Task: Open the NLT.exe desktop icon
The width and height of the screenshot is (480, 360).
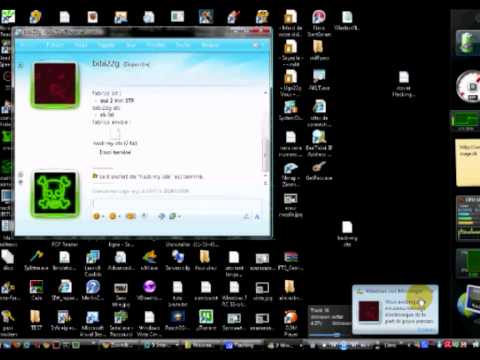Action: click(x=319, y=80)
